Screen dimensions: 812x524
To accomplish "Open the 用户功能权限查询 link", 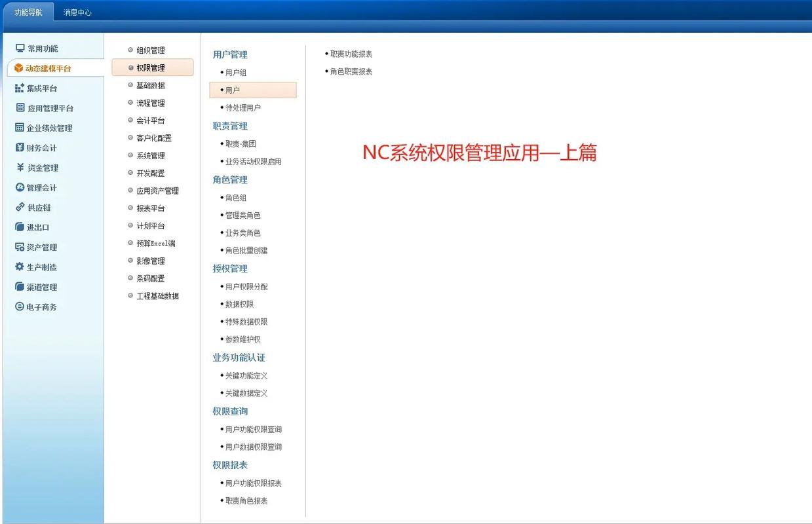I will point(254,429).
